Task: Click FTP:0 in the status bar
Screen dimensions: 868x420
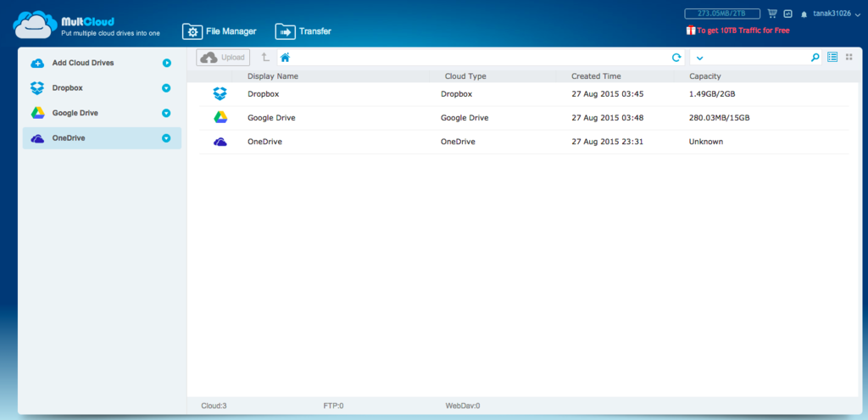Action: 334,406
